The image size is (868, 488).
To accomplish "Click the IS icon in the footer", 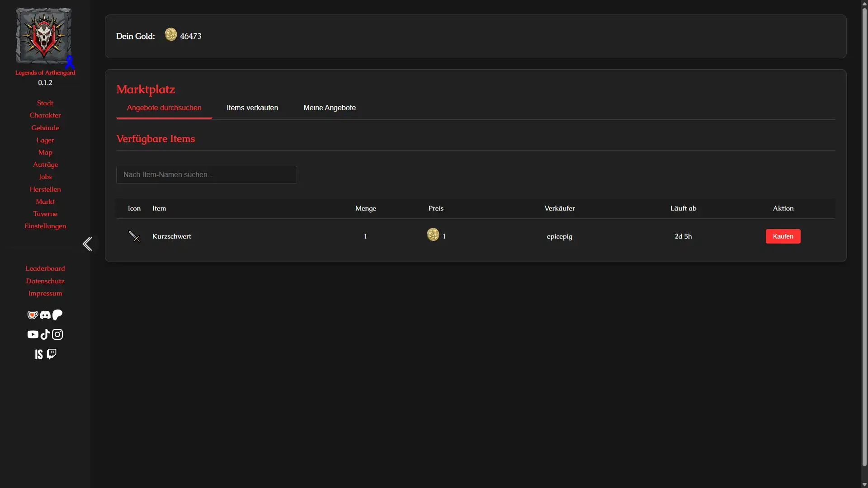I will [x=38, y=354].
